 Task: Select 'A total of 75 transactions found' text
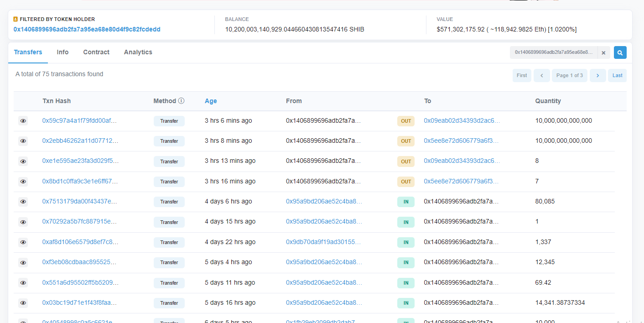coord(59,74)
